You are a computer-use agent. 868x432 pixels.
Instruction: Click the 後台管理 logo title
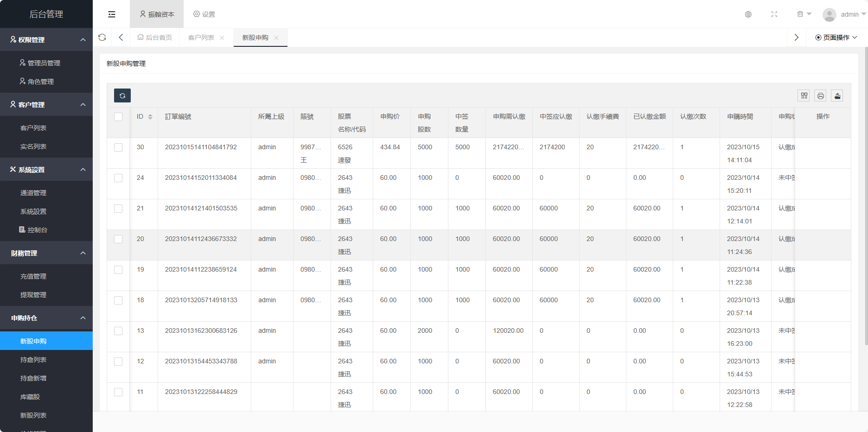pos(46,14)
